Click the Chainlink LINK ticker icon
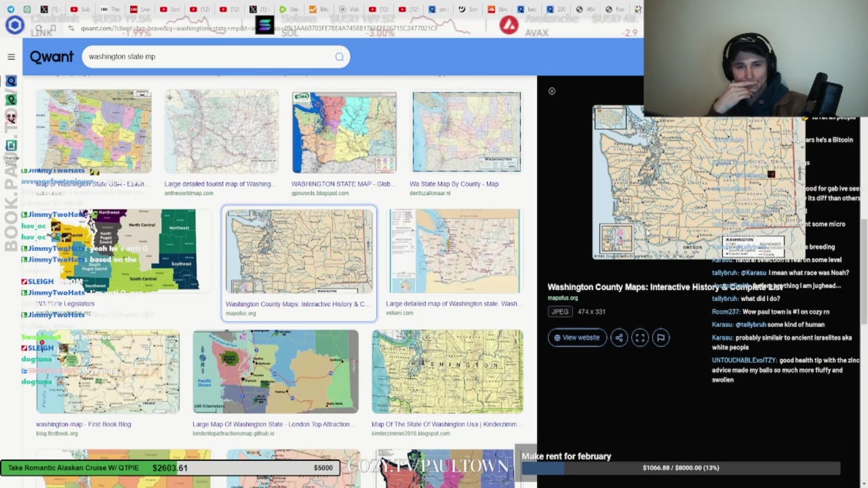The image size is (868, 488). point(15,26)
